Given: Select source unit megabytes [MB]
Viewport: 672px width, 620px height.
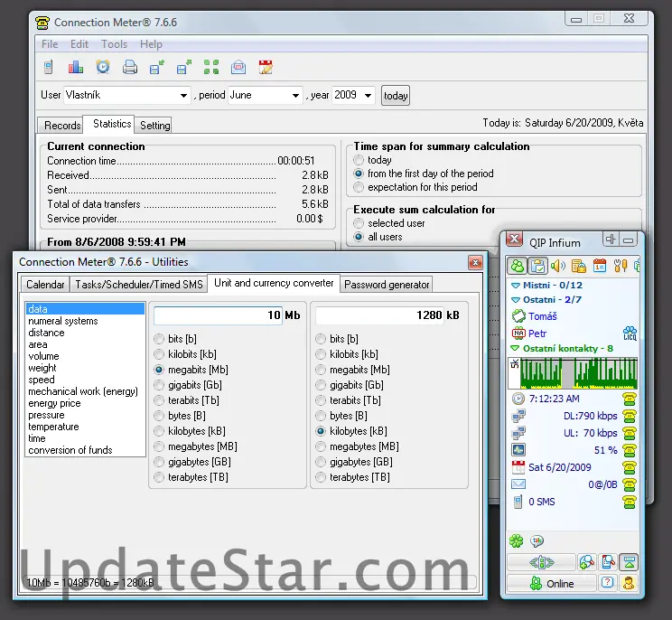Looking at the screenshot, I should 159,446.
